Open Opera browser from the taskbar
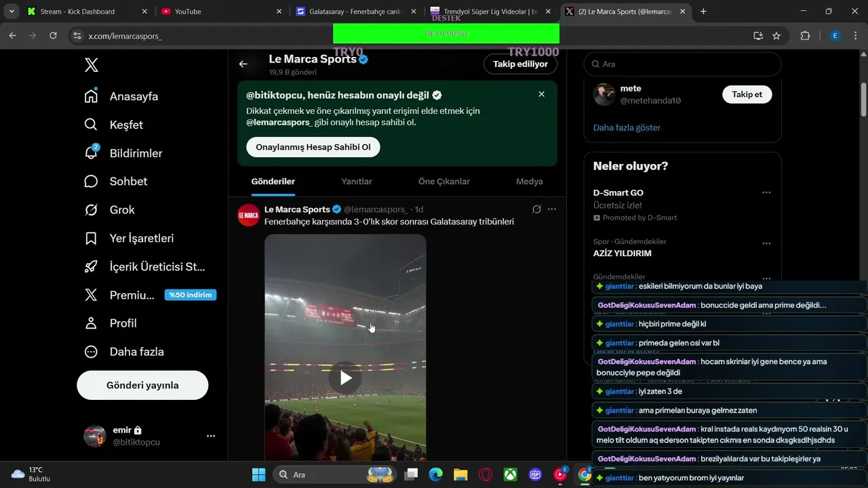The image size is (868, 488). (x=486, y=474)
